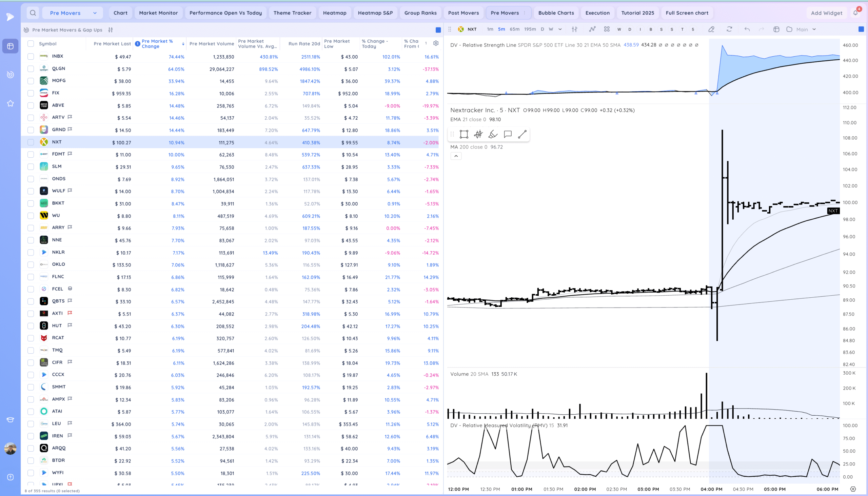The height and width of the screenshot is (496, 868).
Task: Open the search magnifier icon
Action: click(x=33, y=13)
